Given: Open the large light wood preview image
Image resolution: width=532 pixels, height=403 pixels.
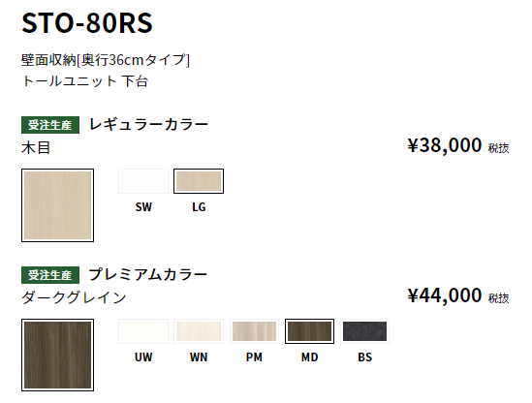Looking at the screenshot, I should [x=58, y=205].
